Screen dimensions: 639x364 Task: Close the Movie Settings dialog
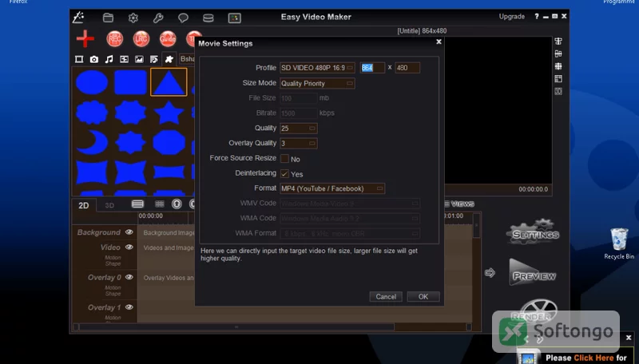(x=439, y=42)
